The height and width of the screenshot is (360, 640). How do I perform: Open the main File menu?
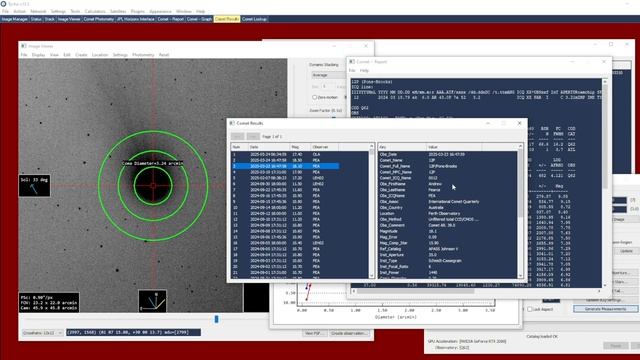tap(5, 11)
